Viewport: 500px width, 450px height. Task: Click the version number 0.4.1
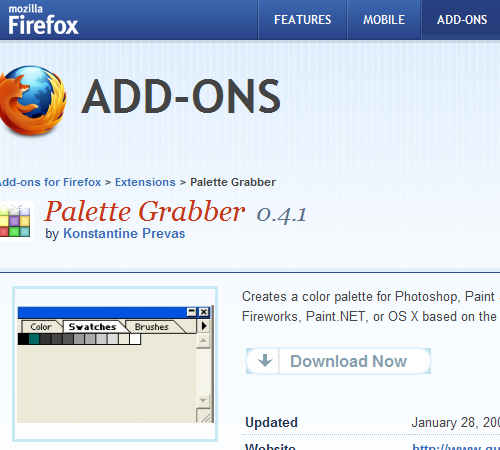pyautogui.click(x=281, y=215)
